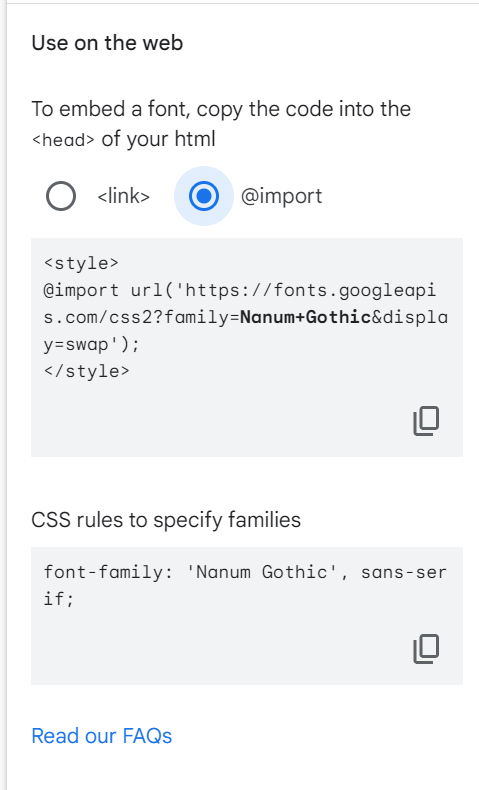Click inside the CSS rules code block
This screenshot has height=790, width=479.
(247, 616)
